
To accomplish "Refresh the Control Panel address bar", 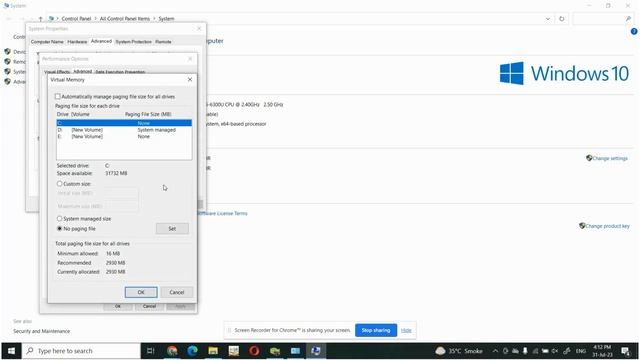I will pos(562,19).
